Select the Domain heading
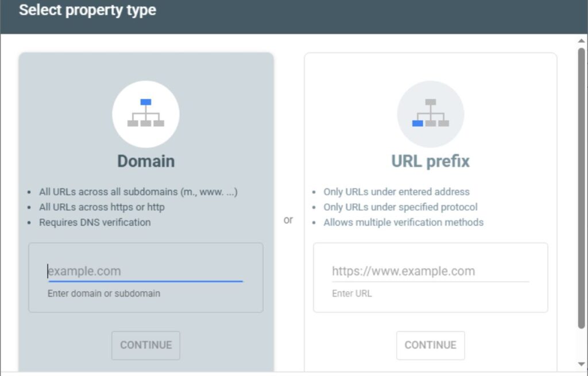The height and width of the screenshot is (376, 588). coord(146,161)
